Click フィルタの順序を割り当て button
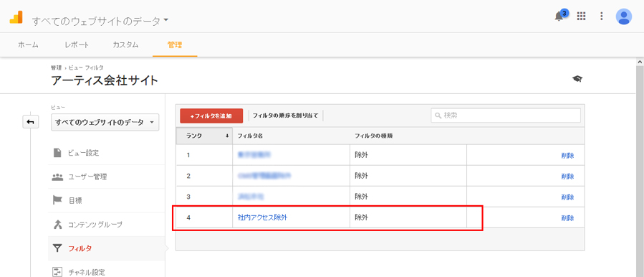 click(x=285, y=116)
